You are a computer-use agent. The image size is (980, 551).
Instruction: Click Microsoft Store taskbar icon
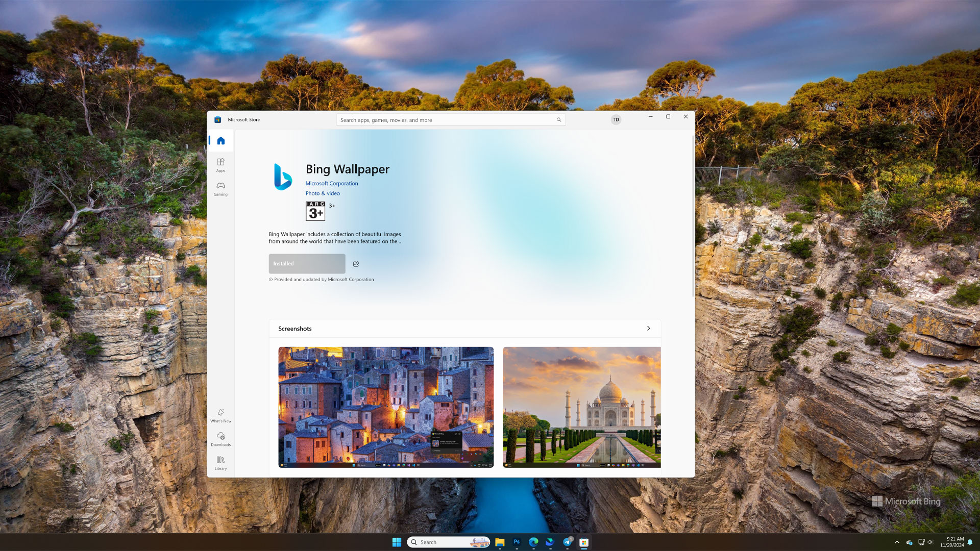coord(584,542)
